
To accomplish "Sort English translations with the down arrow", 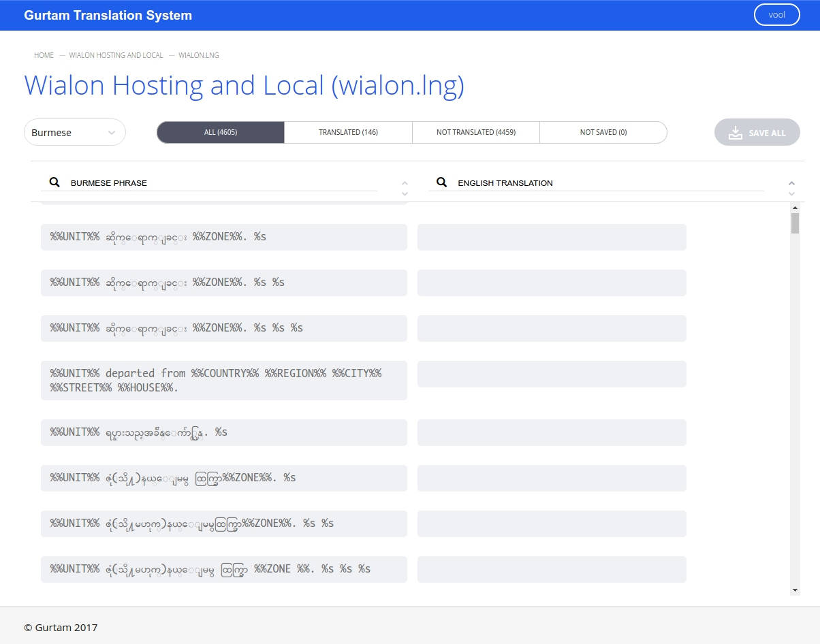I will click(791, 193).
